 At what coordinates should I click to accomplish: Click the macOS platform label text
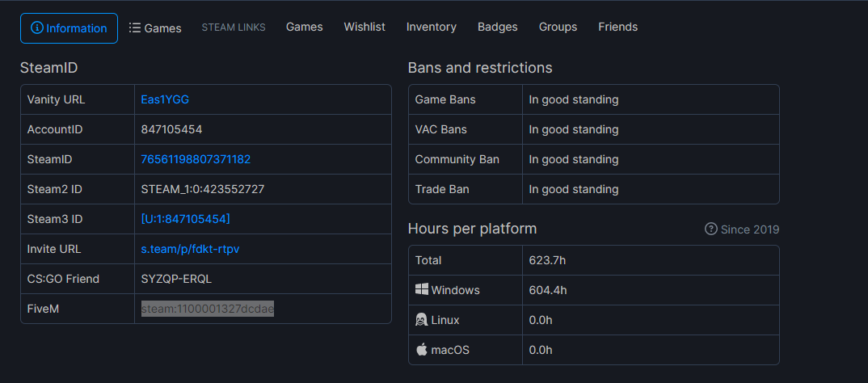coord(450,350)
